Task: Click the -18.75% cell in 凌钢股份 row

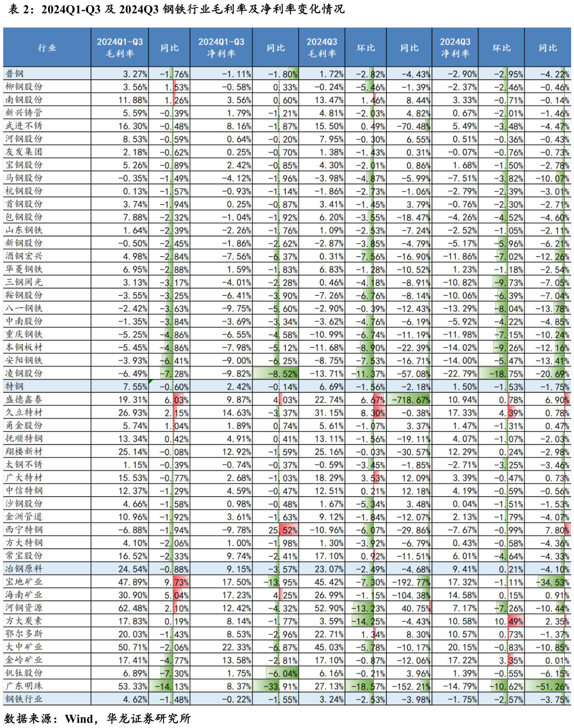Action: [x=501, y=374]
